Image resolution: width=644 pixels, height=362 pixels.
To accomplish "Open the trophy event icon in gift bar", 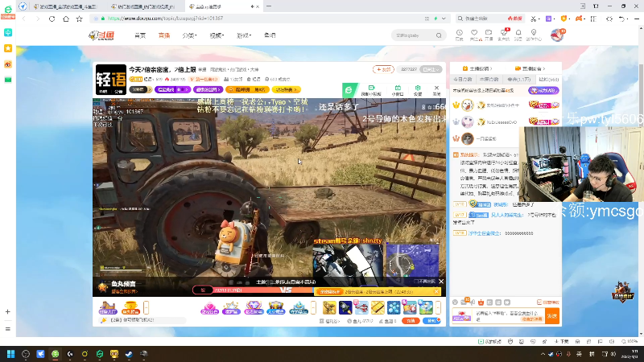I will click(130, 308).
